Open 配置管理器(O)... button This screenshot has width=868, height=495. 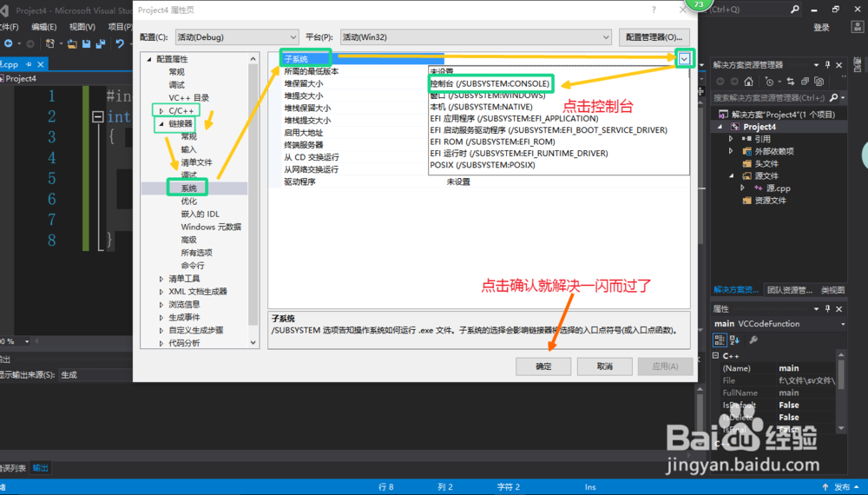point(654,37)
